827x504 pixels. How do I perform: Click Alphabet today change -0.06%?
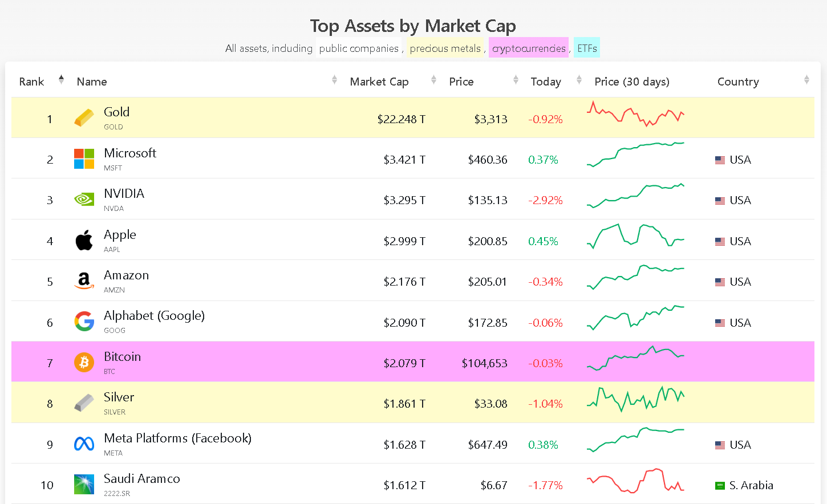[x=545, y=323]
